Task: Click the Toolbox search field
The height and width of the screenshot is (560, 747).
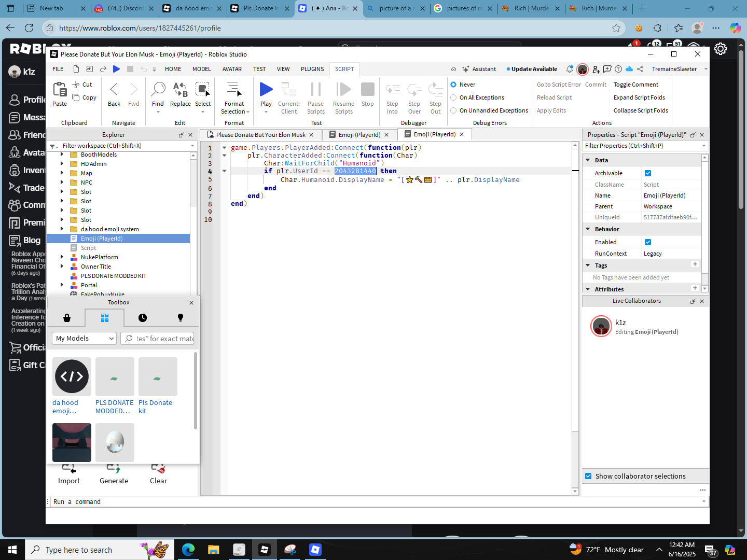Action: point(158,339)
